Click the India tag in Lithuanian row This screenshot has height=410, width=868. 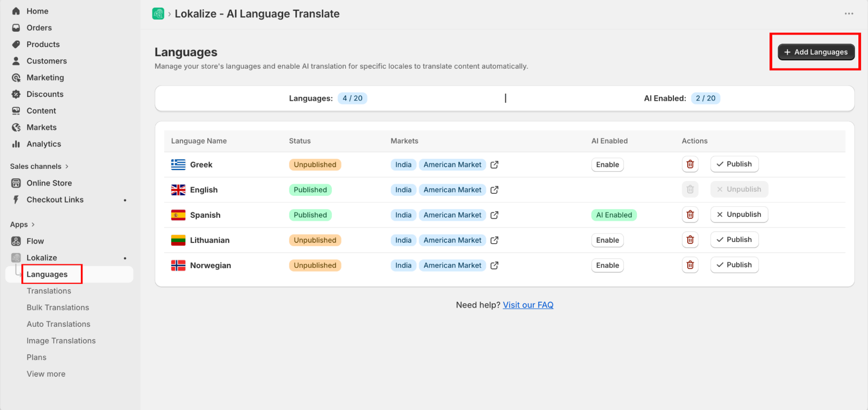click(x=403, y=240)
